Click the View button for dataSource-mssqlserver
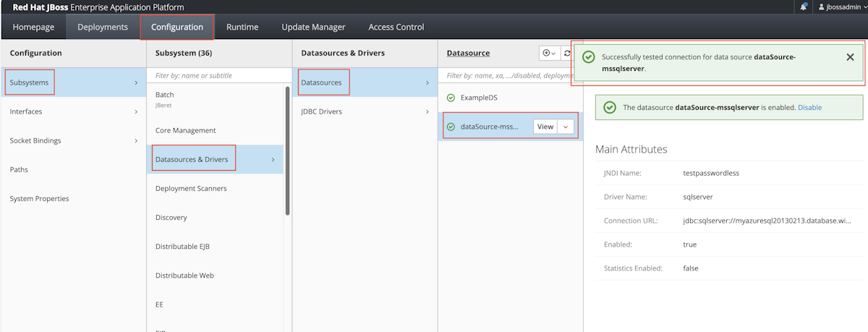Screen dimensions: 868x332 pyautogui.click(x=545, y=127)
